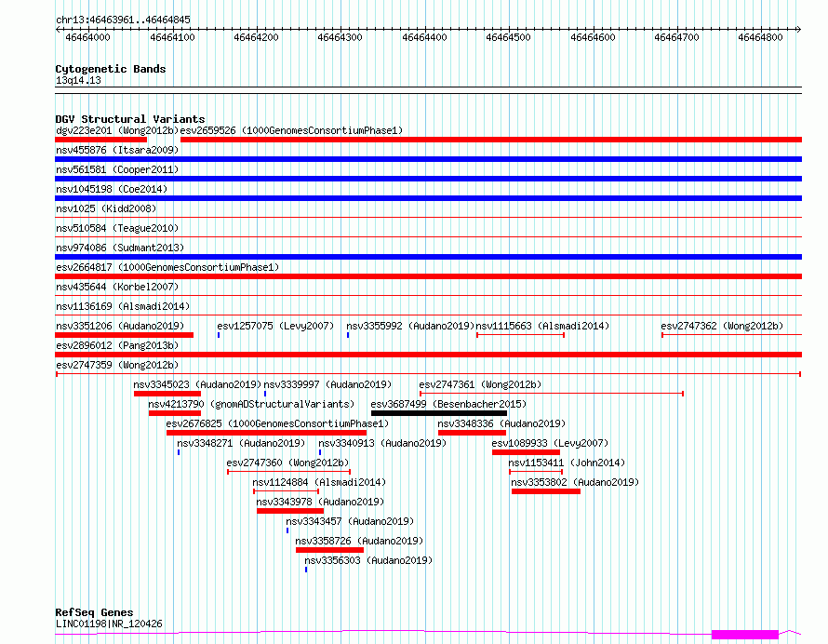Image resolution: width=828 pixels, height=644 pixels.
Task: Choose nsv3348271 (Audano2019) label
Action: tap(241, 443)
